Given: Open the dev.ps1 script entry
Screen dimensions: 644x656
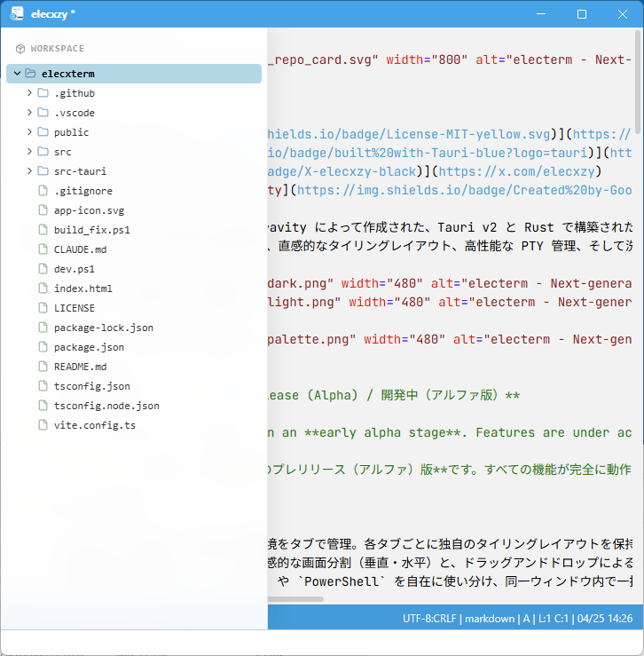Looking at the screenshot, I should pos(75,269).
